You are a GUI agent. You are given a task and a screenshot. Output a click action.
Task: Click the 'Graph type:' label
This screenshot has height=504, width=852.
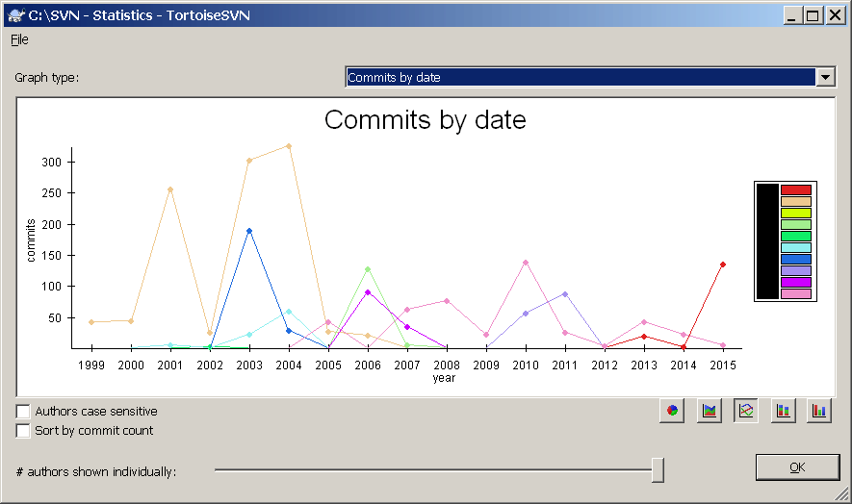pos(47,78)
